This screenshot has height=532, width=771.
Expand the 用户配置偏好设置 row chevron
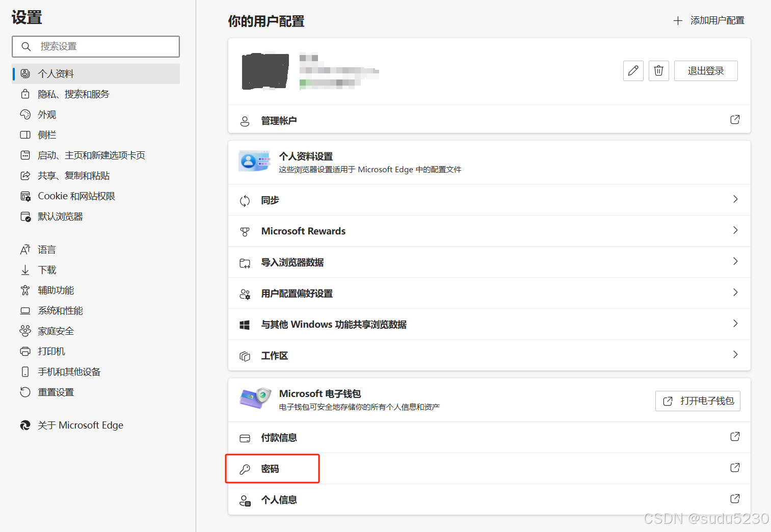[735, 292]
